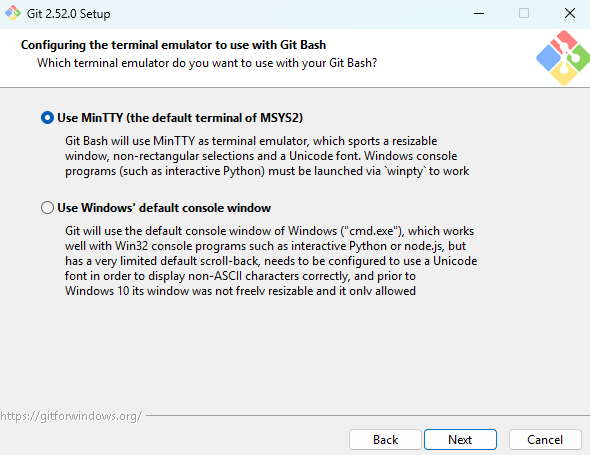Click the disabled maximize window icon
Screen dimensions: 590x455
pyautogui.click(x=524, y=14)
